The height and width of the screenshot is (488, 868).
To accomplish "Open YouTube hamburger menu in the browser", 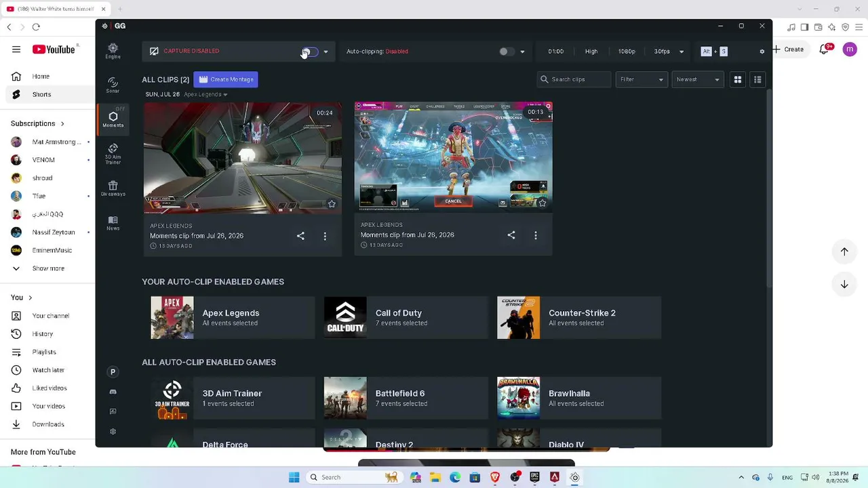I will coord(16,49).
